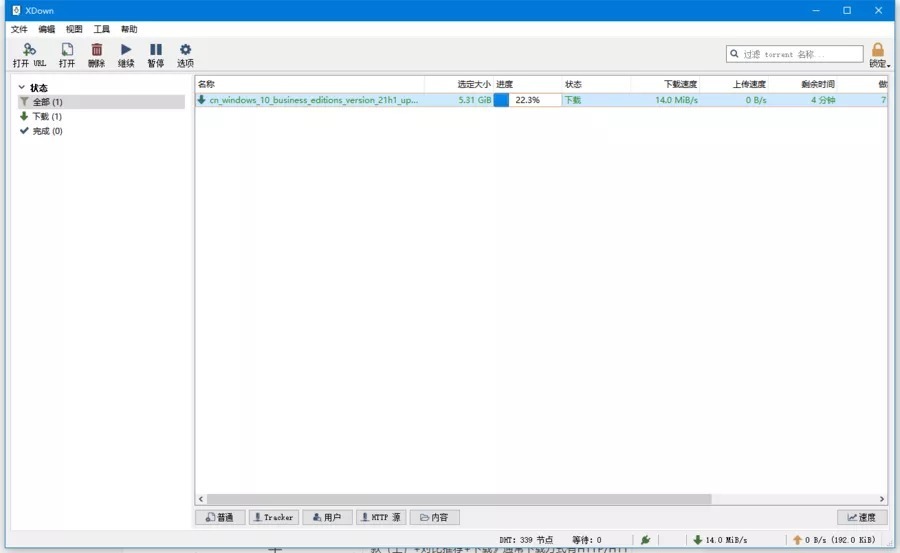Click the 下载 status cell in the torrent row

(x=573, y=100)
